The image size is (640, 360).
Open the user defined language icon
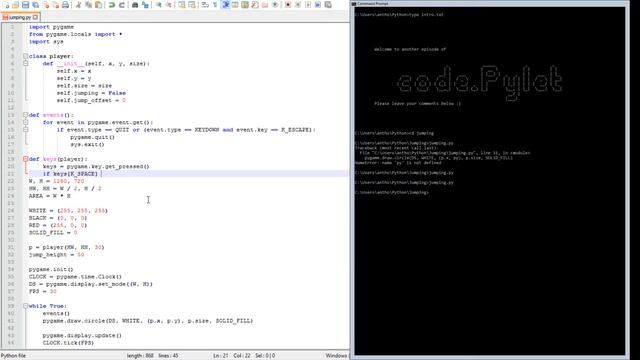pyautogui.click(x=234, y=5)
